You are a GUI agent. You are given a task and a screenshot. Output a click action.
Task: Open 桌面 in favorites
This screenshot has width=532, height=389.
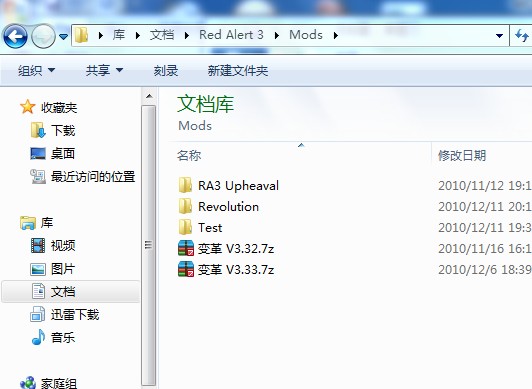coord(63,153)
